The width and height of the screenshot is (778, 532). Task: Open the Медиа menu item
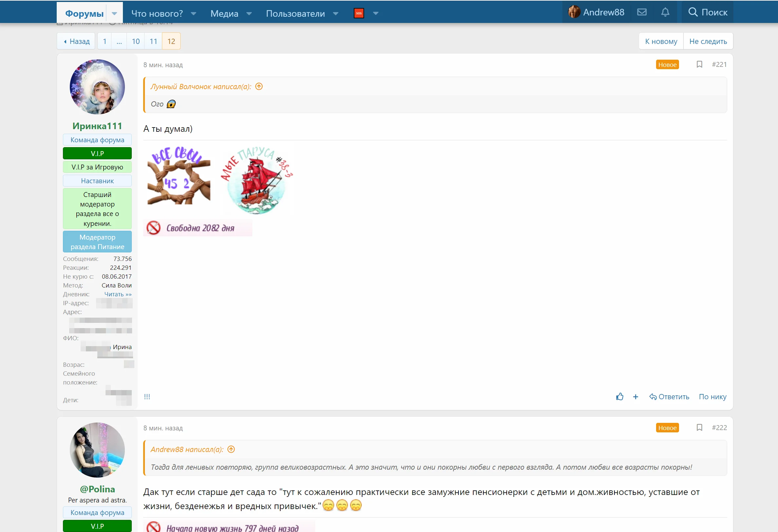(224, 13)
